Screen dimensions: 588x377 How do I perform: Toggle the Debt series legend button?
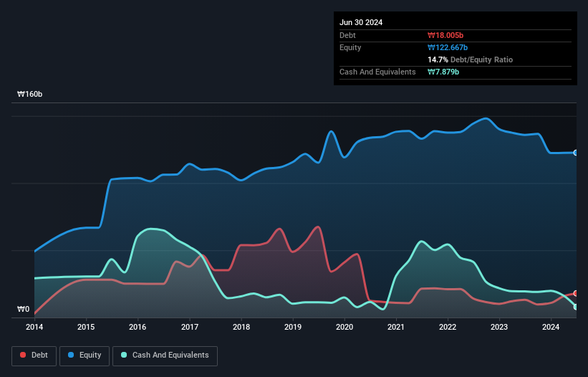click(34, 355)
